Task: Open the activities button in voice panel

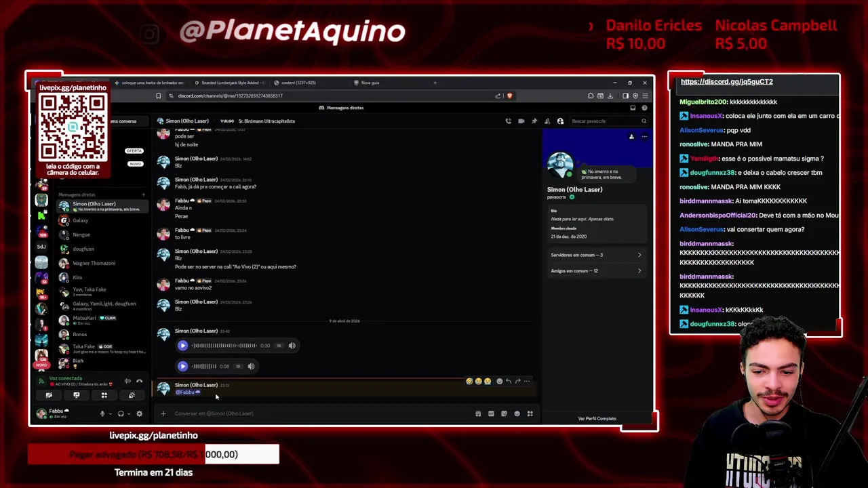Action: (104, 395)
